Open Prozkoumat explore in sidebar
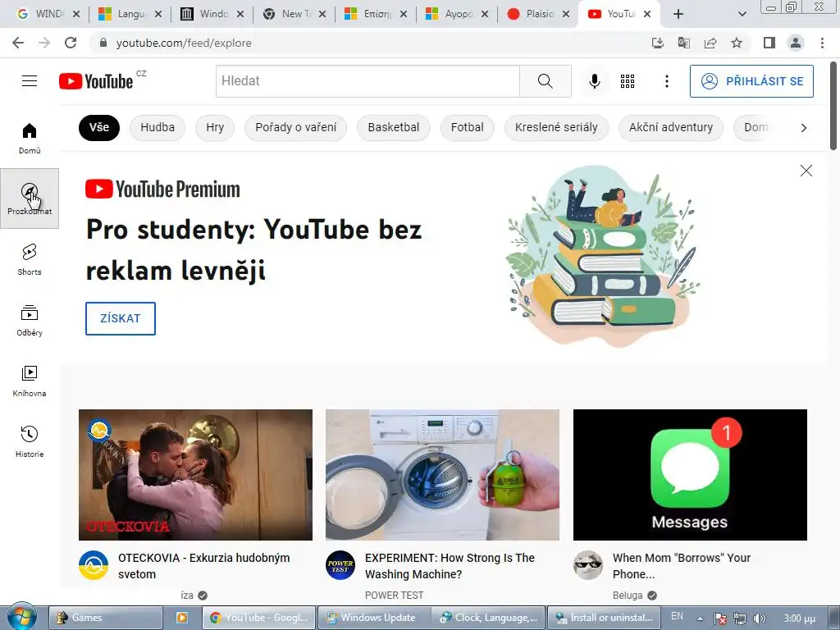Screen dimensions: 840x630 pyautogui.click(x=30, y=199)
